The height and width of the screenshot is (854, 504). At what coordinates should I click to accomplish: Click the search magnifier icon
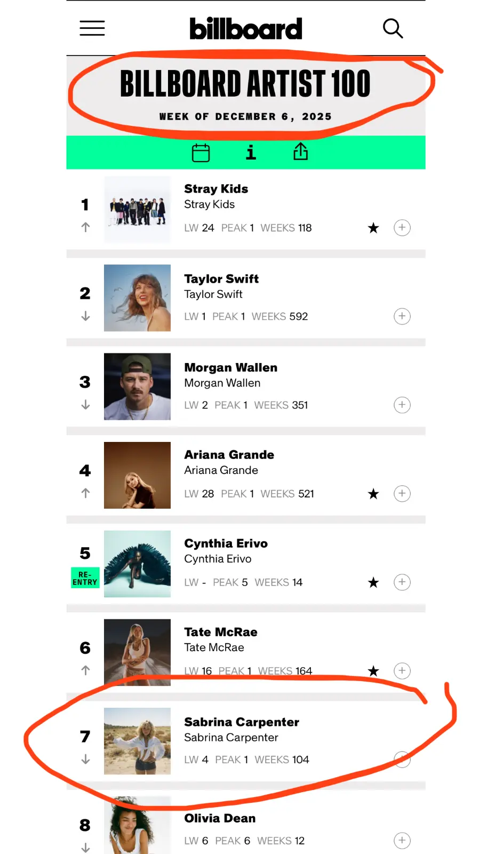(393, 28)
